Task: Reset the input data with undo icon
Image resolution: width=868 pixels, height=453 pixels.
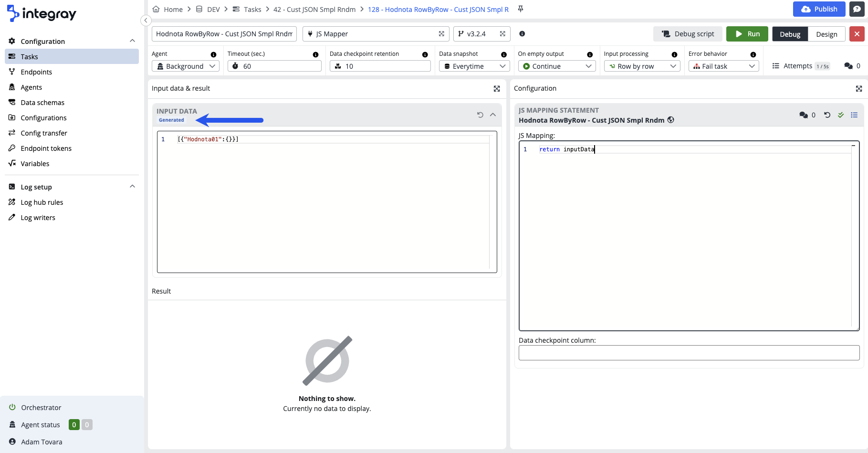Action: pyautogui.click(x=480, y=115)
